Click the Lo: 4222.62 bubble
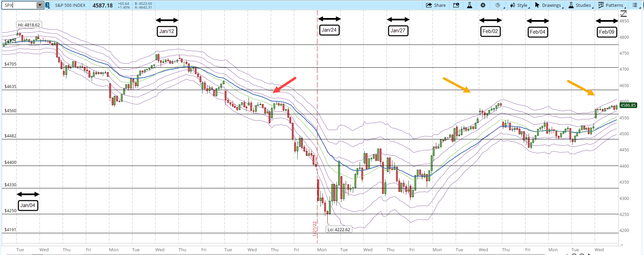Viewport: 644px width, 255px height. point(339,230)
